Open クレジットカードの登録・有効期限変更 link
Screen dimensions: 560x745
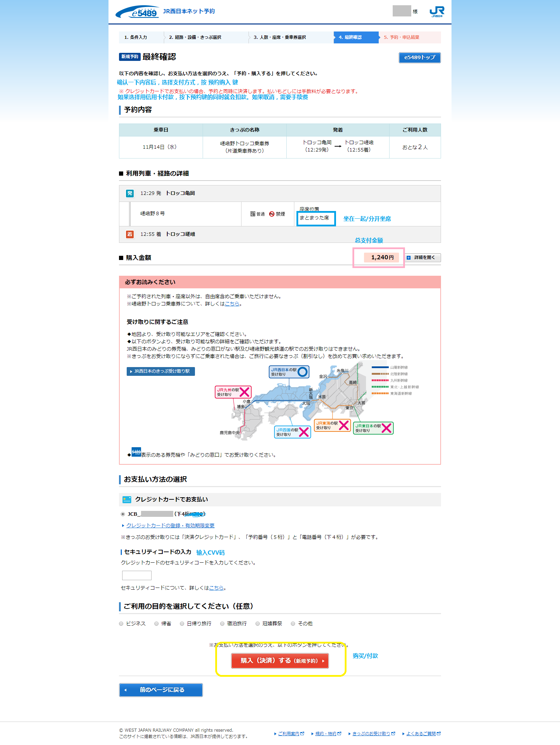tap(170, 526)
